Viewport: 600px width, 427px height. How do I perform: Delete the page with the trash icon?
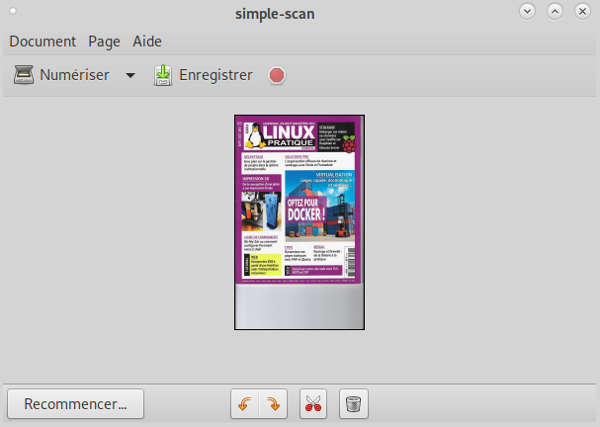point(354,404)
